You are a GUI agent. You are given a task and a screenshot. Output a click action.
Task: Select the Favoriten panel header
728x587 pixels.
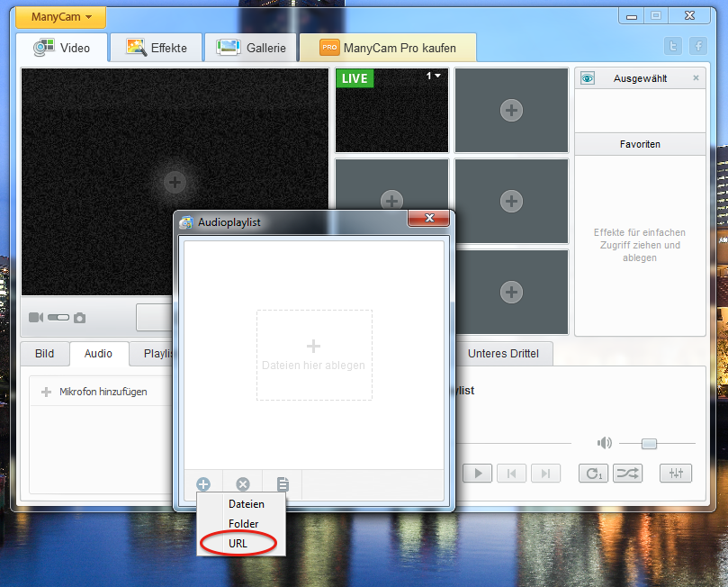[640, 144]
